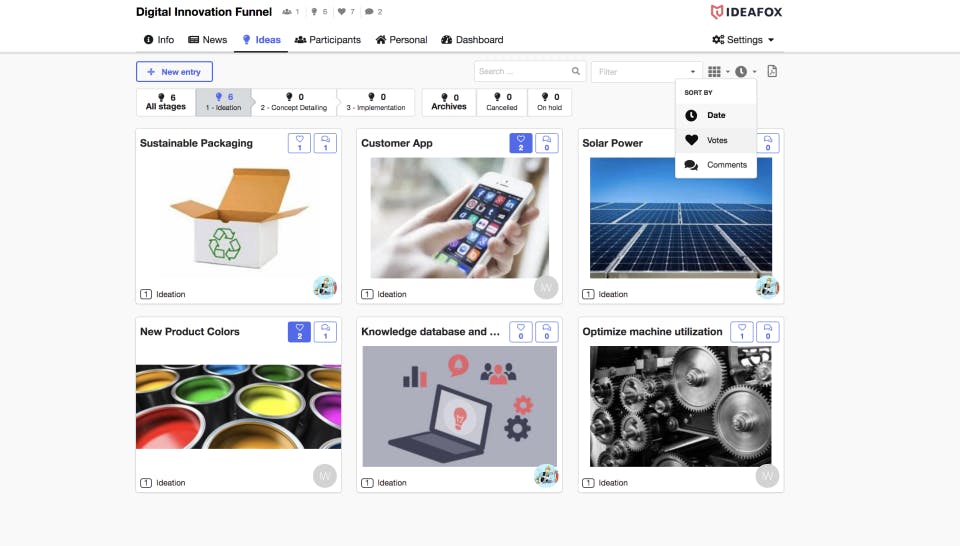Click author avatar on Solar Power
960x546 pixels.
coord(767,287)
